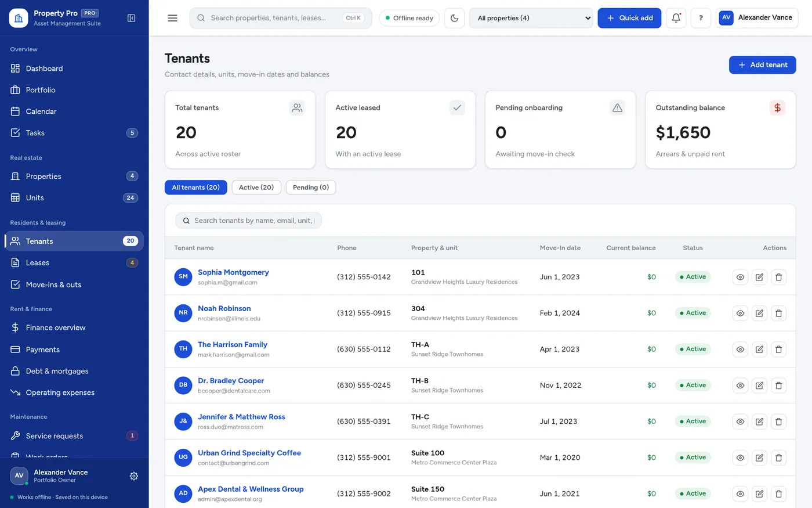Edit Noah Robinson tenant record
Screen dimensions: 812x508
point(759,313)
